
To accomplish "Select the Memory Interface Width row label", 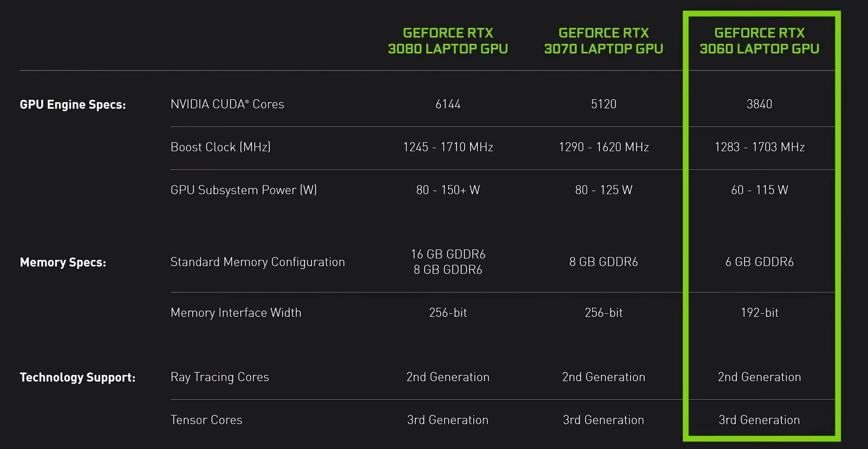I will click(236, 312).
